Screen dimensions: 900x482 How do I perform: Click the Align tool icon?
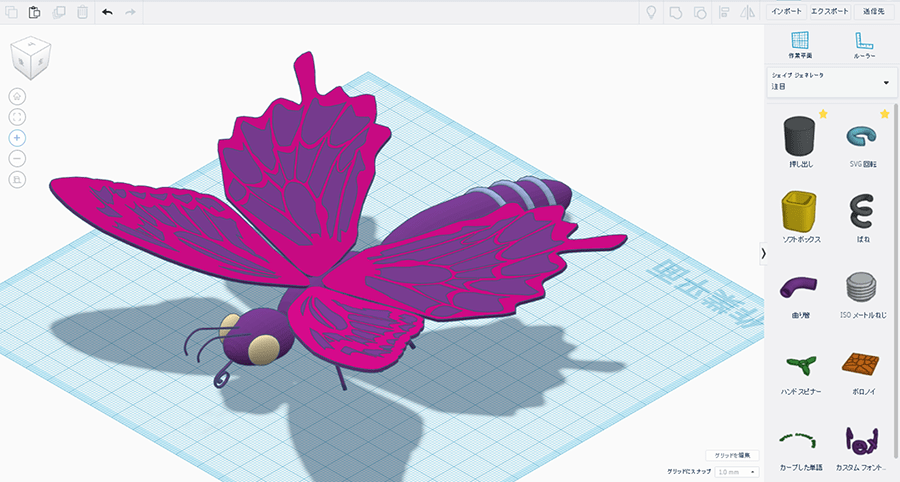tap(724, 13)
